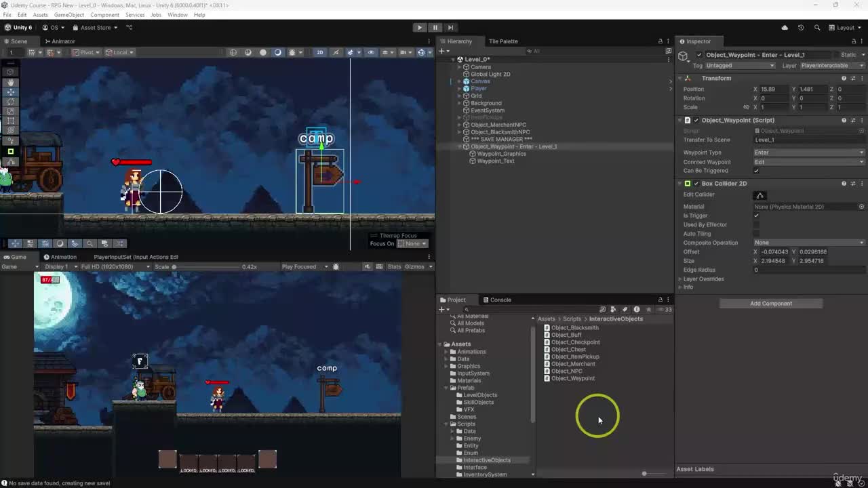Toggle the Is Trigger checkbox
868x488 pixels.
pyautogui.click(x=756, y=216)
